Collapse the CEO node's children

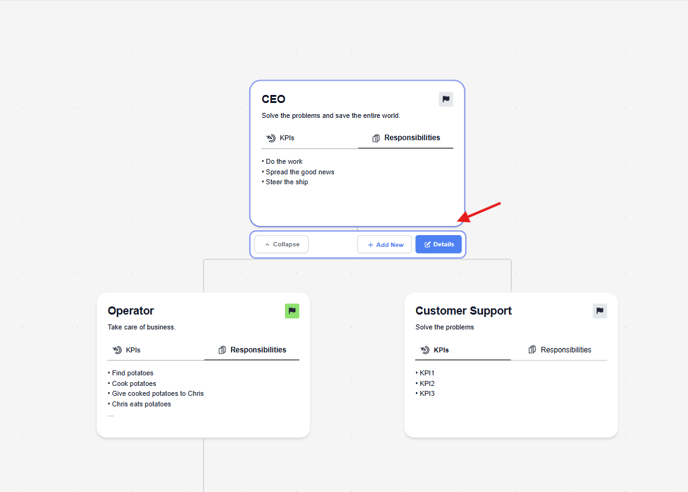point(281,244)
